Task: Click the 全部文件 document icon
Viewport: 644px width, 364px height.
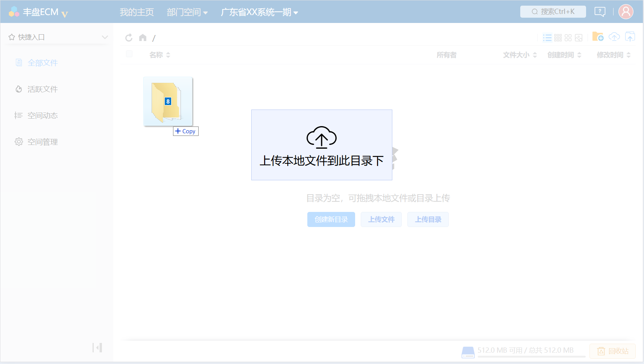Action: point(19,62)
